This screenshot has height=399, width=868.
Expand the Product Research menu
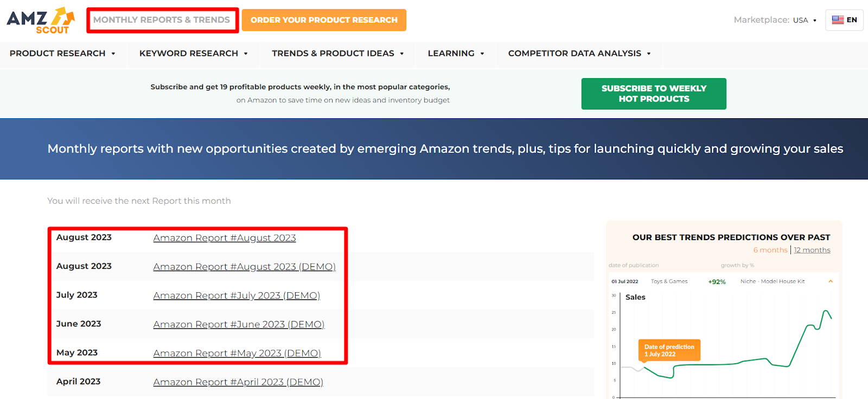(x=62, y=54)
